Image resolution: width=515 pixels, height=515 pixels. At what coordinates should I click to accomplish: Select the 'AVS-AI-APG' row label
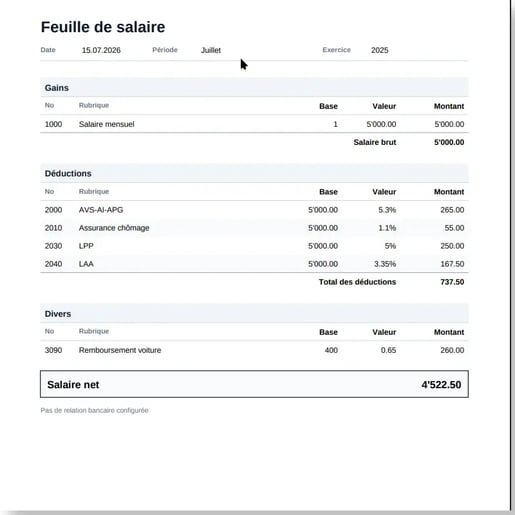click(101, 210)
